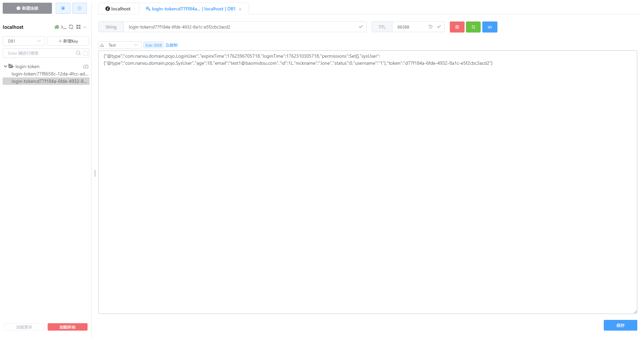Open the grid menu icon beside localhost
The width and height of the screenshot is (644, 341).
pos(78,27)
